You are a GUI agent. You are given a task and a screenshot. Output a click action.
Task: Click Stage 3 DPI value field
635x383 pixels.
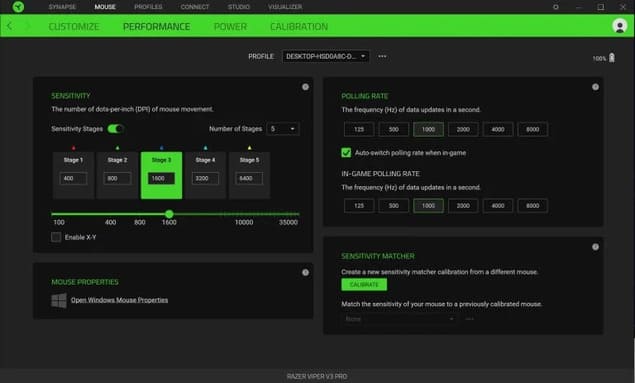pyautogui.click(x=161, y=179)
